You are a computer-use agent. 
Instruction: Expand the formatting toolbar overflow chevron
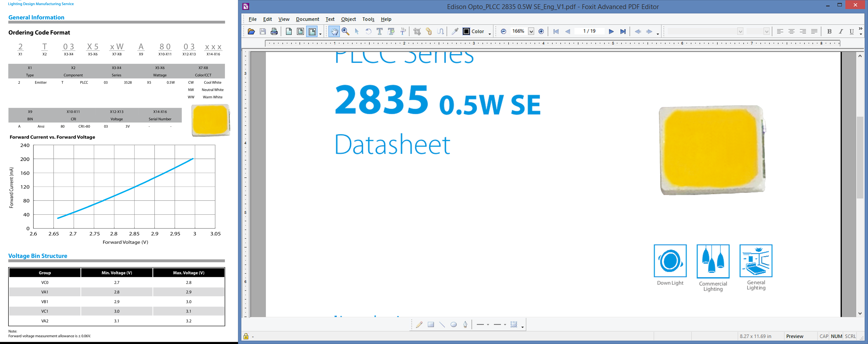coord(861,29)
